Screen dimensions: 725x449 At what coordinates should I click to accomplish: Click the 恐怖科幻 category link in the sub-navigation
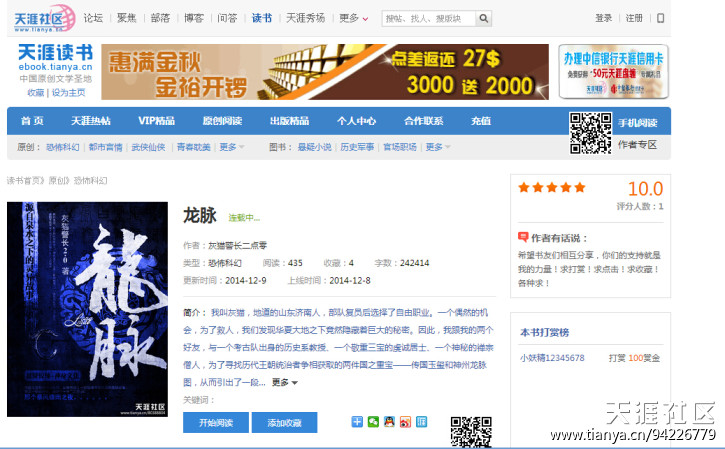[63, 147]
